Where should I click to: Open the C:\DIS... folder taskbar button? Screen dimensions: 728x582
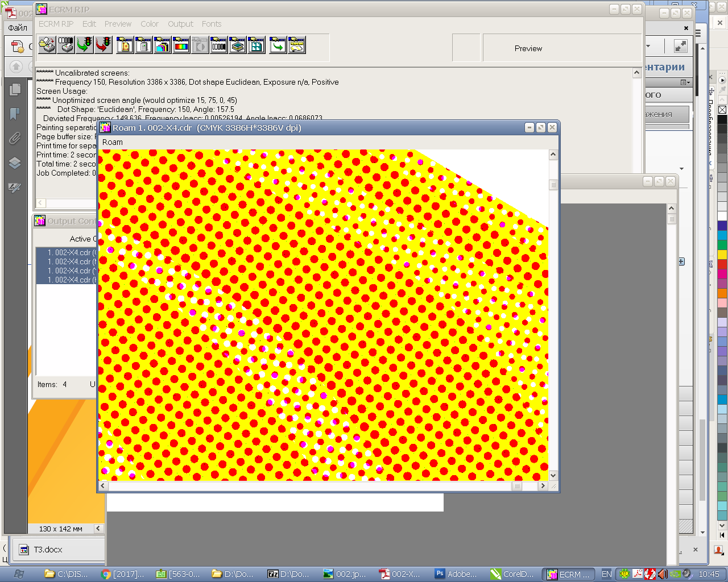pyautogui.click(x=67, y=574)
